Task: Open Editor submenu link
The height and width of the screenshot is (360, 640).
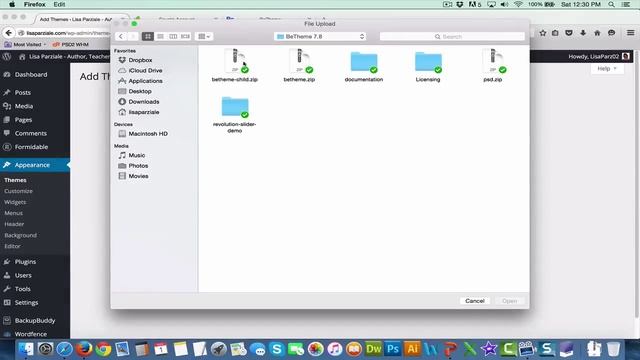Action: [12, 246]
